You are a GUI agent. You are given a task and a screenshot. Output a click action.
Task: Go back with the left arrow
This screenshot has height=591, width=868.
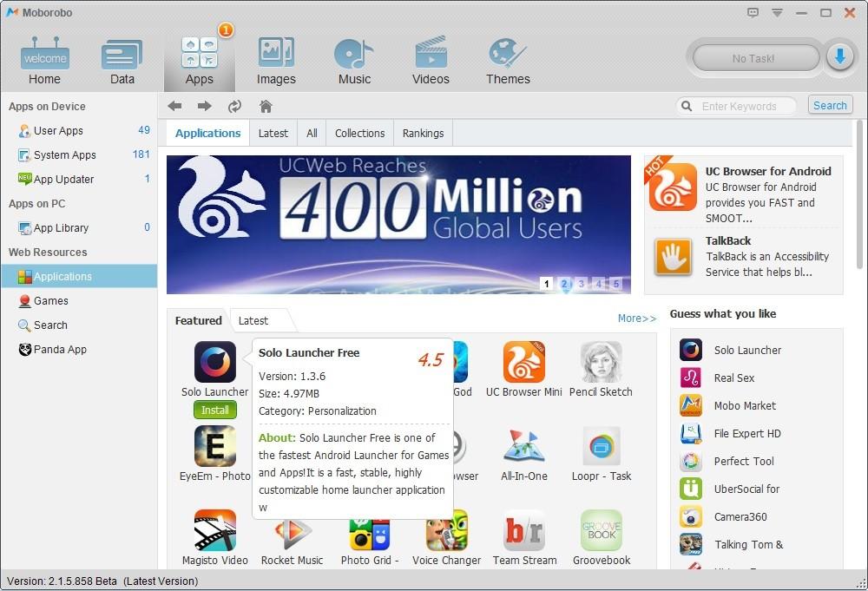[175, 106]
